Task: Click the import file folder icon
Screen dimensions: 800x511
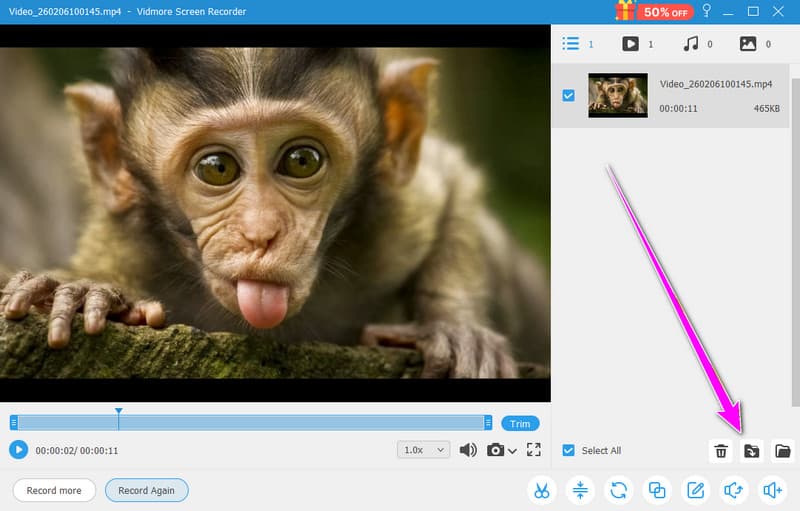Action: pos(752,451)
